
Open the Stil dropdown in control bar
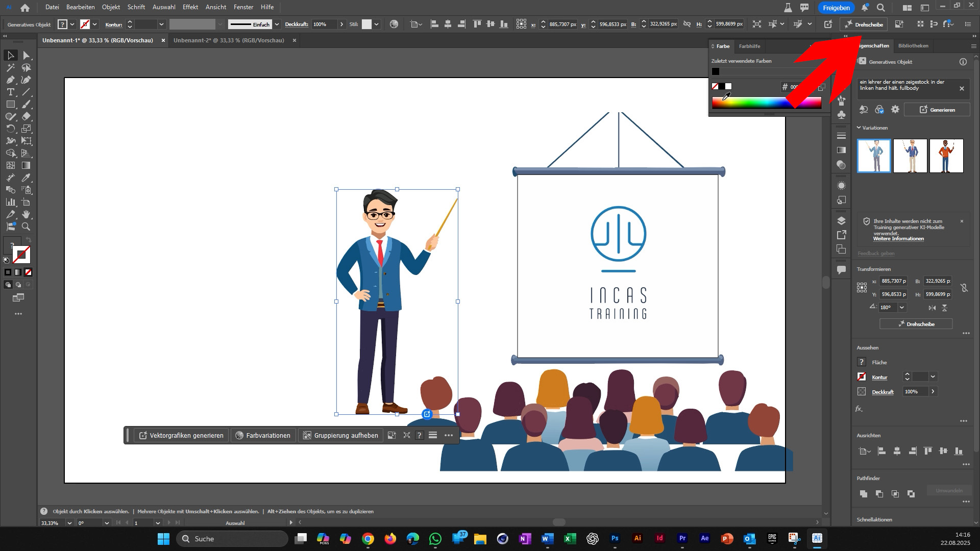point(376,24)
